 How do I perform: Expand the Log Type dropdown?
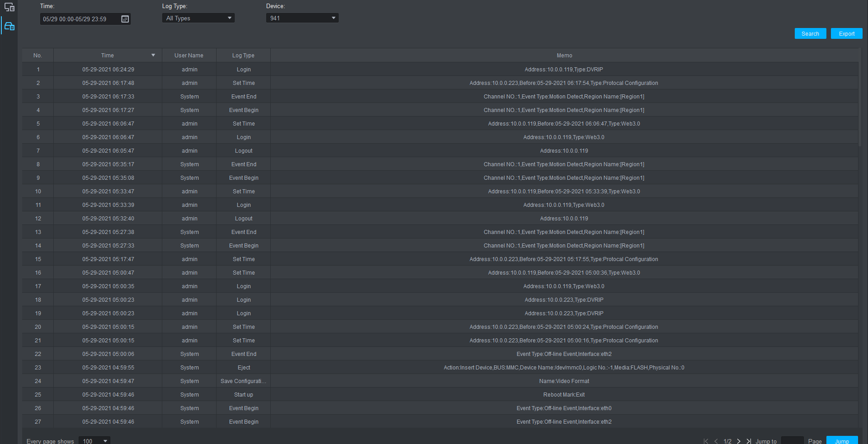pyautogui.click(x=198, y=18)
